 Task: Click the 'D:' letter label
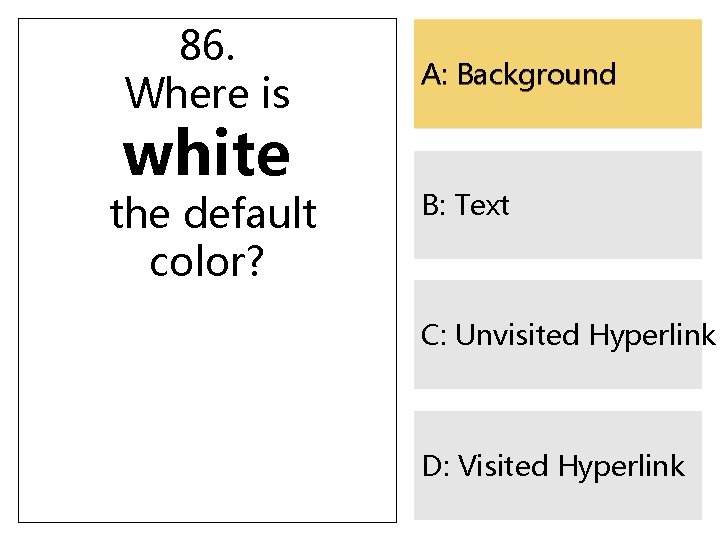[x=436, y=466]
